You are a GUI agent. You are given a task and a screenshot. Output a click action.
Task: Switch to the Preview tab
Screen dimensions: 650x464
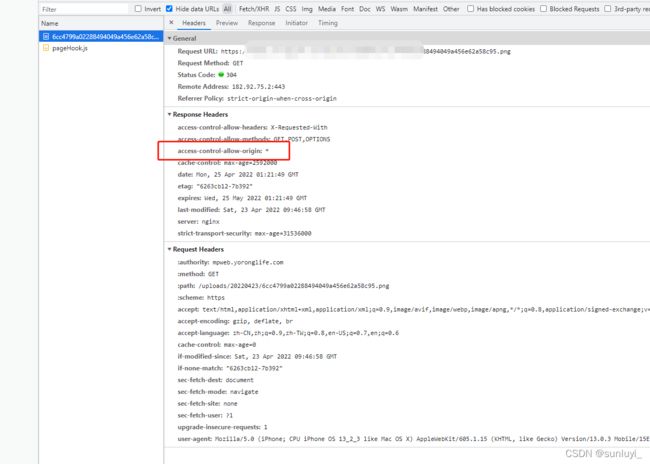click(x=227, y=23)
